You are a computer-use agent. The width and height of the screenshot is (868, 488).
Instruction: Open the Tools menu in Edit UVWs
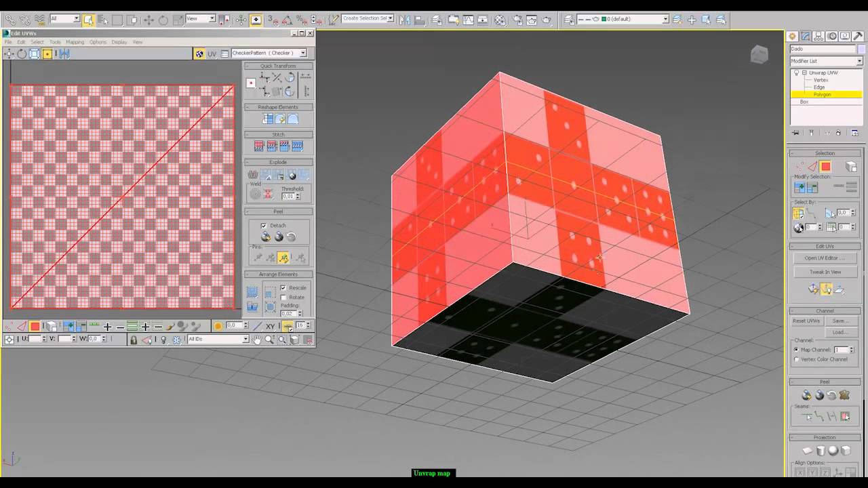coord(55,42)
